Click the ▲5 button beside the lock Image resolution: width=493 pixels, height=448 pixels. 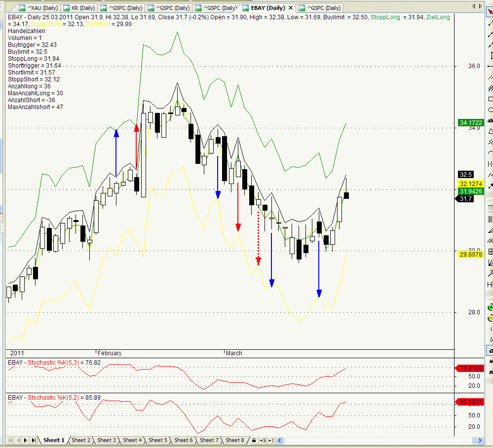coord(263,440)
